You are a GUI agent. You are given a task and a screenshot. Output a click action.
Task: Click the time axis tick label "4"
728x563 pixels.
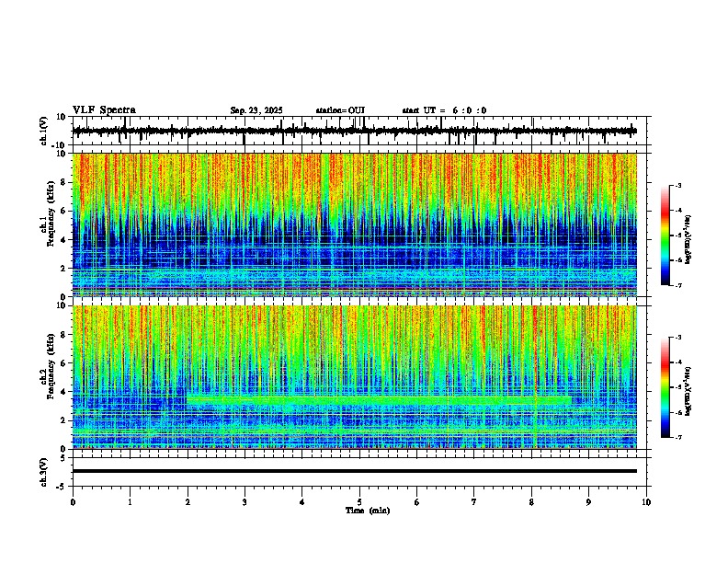click(x=302, y=502)
